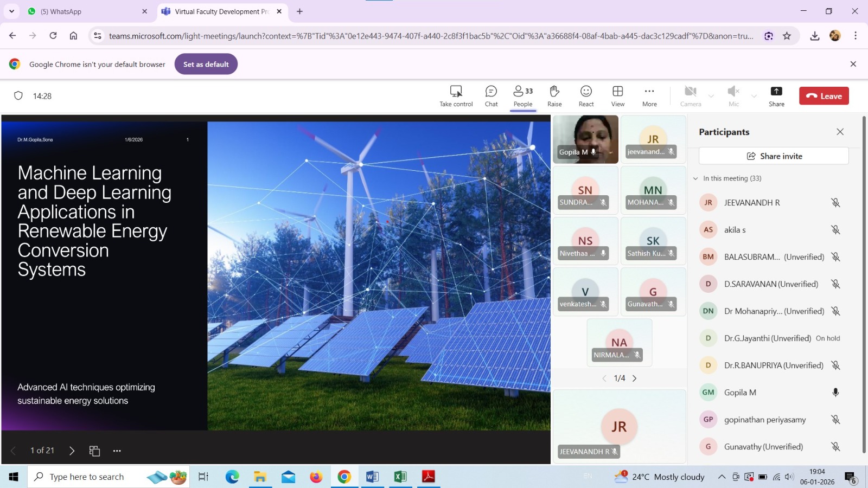Go to next slide in presentation
868x488 pixels.
[72, 451]
